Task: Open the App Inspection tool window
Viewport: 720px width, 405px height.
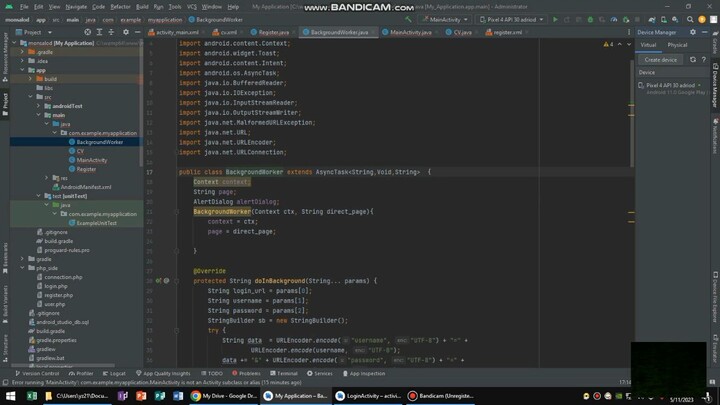Action: (364, 373)
